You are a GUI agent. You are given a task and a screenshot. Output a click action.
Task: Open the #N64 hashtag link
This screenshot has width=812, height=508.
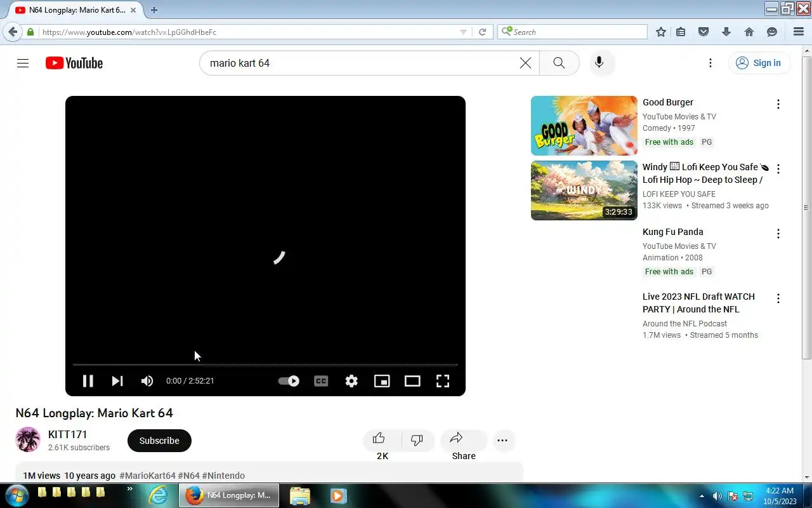point(188,476)
